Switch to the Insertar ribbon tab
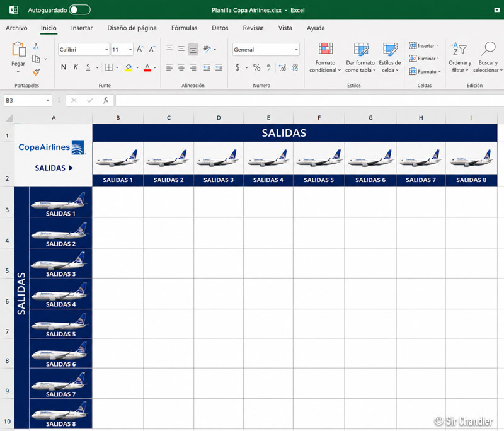 click(x=82, y=28)
